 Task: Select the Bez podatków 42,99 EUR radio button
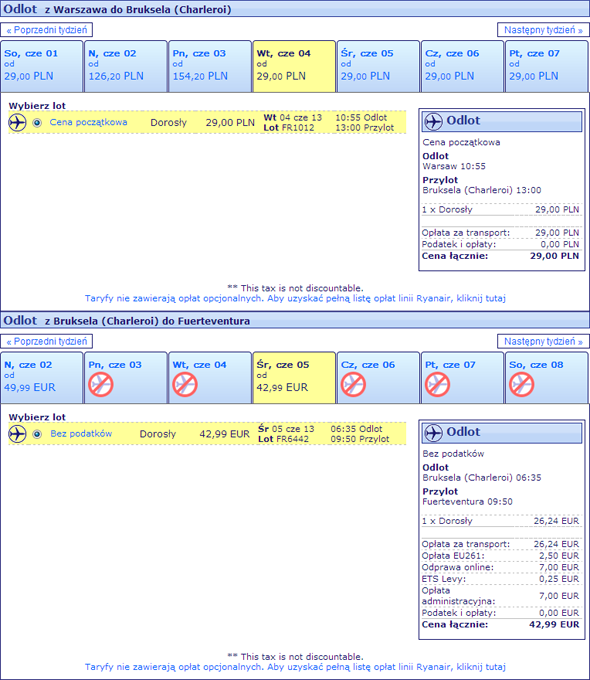37,434
